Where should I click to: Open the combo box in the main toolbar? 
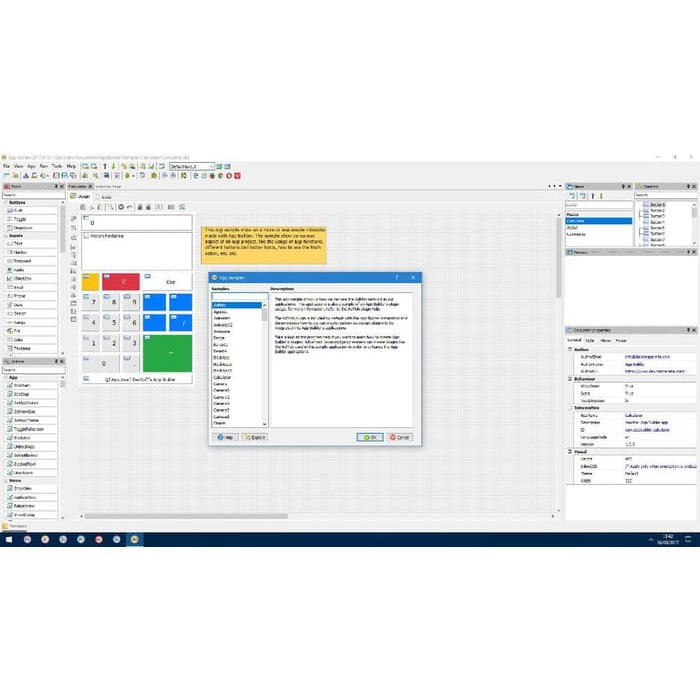[x=192, y=167]
